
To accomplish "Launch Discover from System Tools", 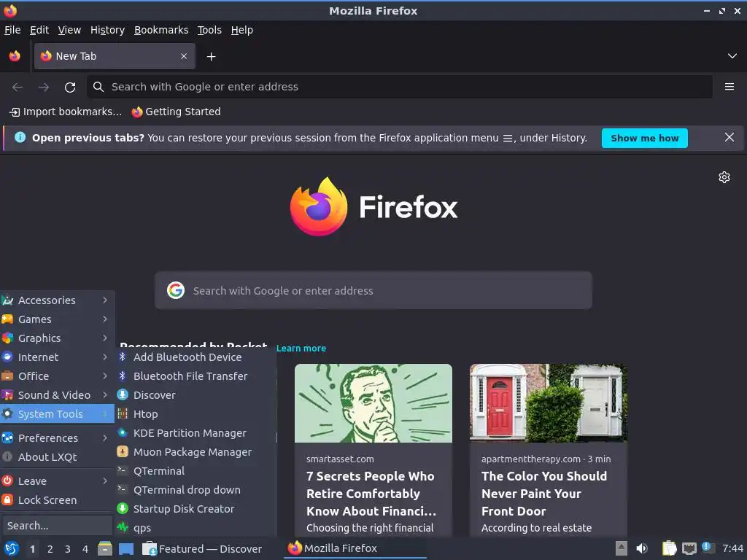I will (196, 395).
